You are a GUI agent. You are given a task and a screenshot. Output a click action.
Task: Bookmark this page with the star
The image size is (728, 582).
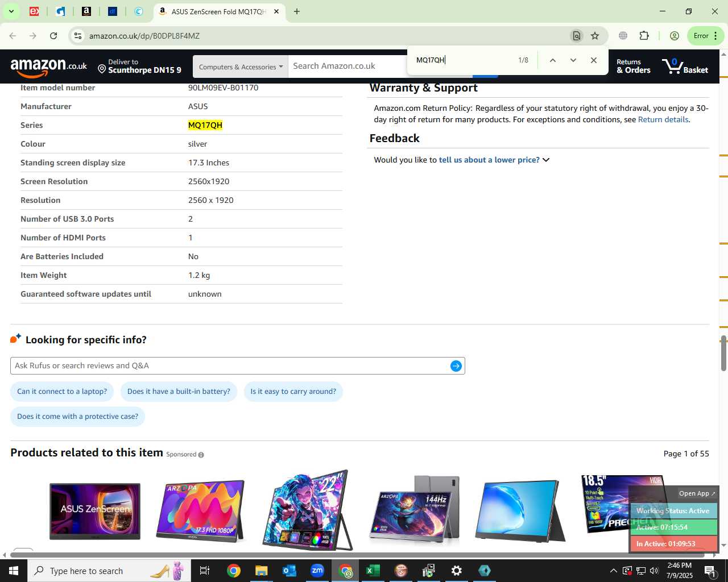[x=595, y=36]
